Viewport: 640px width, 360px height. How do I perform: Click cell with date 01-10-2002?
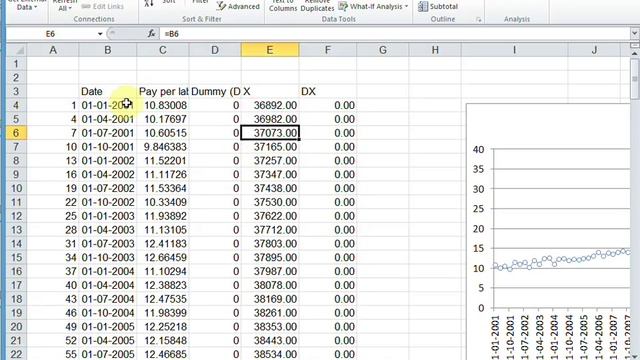[x=107, y=202]
